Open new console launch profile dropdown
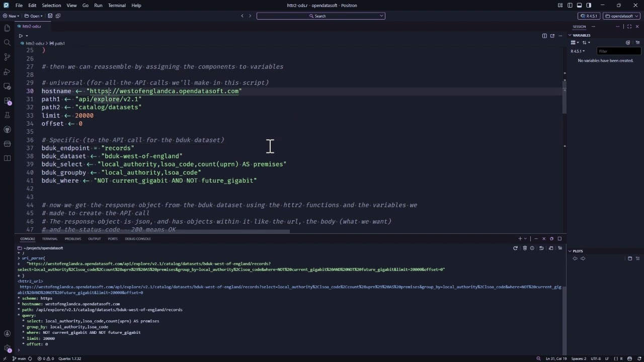This screenshot has height=362, width=644. pyautogui.click(x=526, y=239)
